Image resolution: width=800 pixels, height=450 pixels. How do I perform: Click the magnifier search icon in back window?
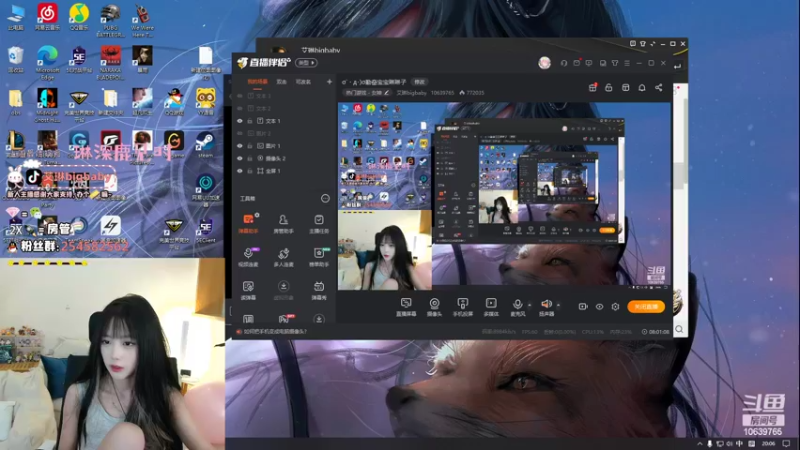point(679,330)
